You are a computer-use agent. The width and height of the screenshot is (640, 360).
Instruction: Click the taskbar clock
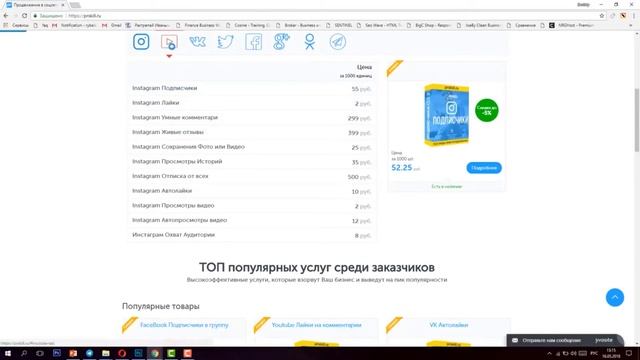(x=611, y=353)
